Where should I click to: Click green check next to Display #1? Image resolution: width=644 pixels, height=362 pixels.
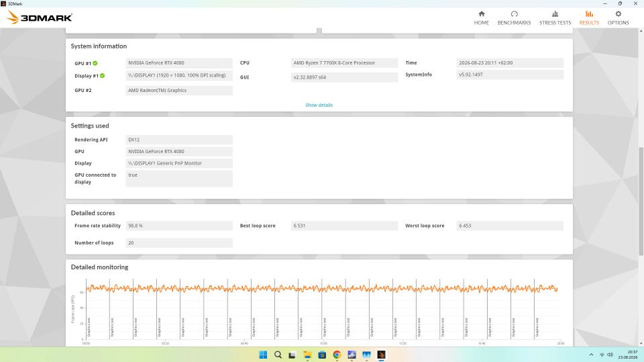(102, 76)
